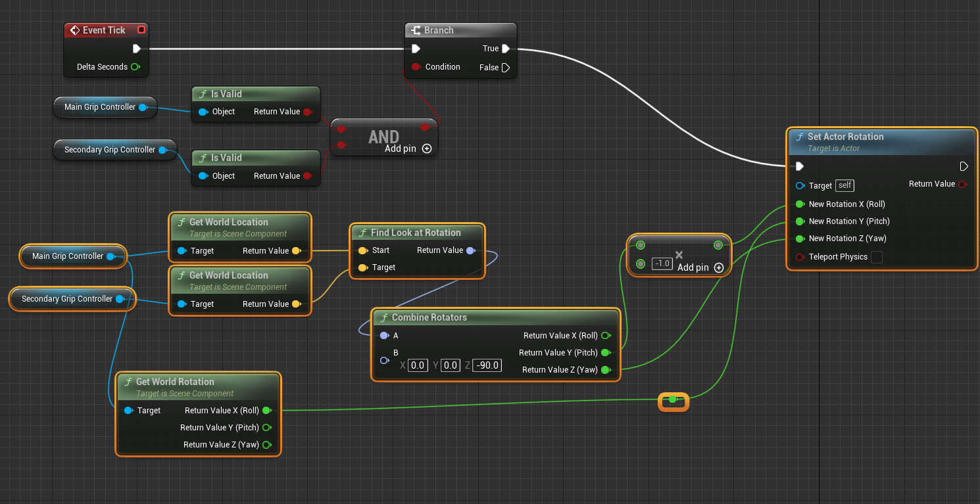The height and width of the screenshot is (504, 980).
Task: Click the Set Actor Rotation Target self pin
Action: point(800,186)
